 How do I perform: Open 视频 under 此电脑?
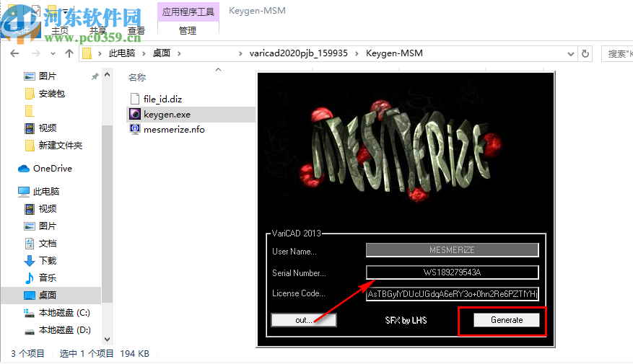click(47, 209)
